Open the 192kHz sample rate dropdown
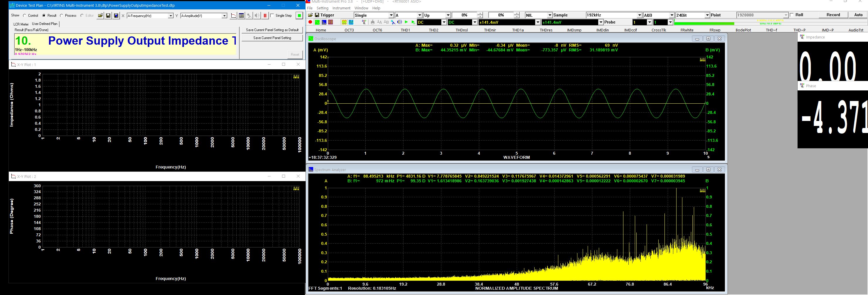The image size is (868, 295). point(640,15)
